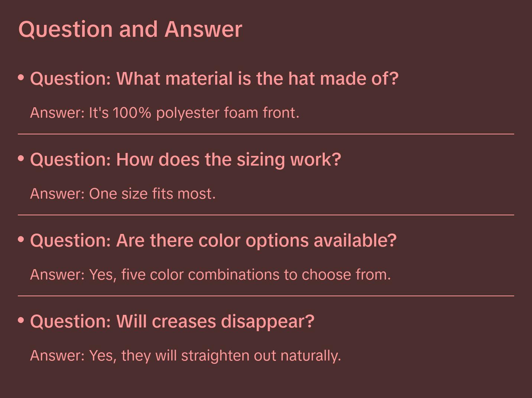This screenshot has height=398, width=532.
Task: Expand the hat material question
Action: [x=214, y=79]
